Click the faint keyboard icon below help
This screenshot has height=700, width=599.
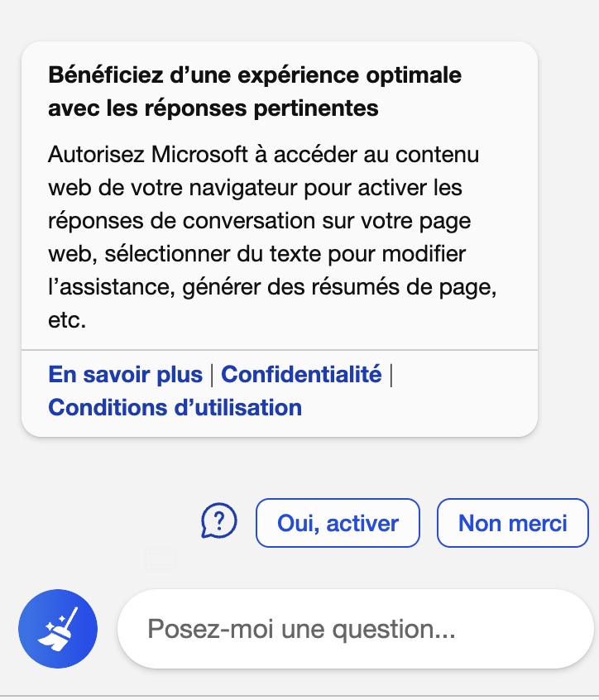(x=161, y=559)
